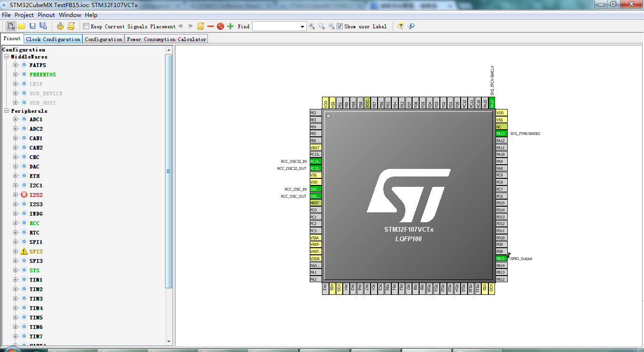The width and height of the screenshot is (644, 352).
Task: Open a project via the folder icon
Action: point(22,26)
